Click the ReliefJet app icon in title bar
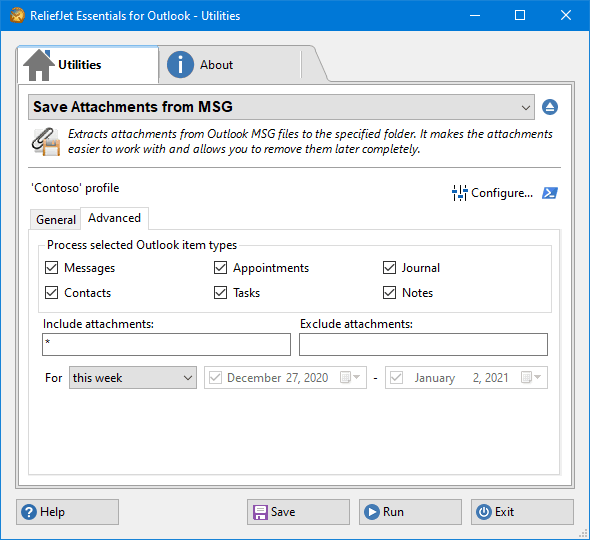 [x=17, y=15]
